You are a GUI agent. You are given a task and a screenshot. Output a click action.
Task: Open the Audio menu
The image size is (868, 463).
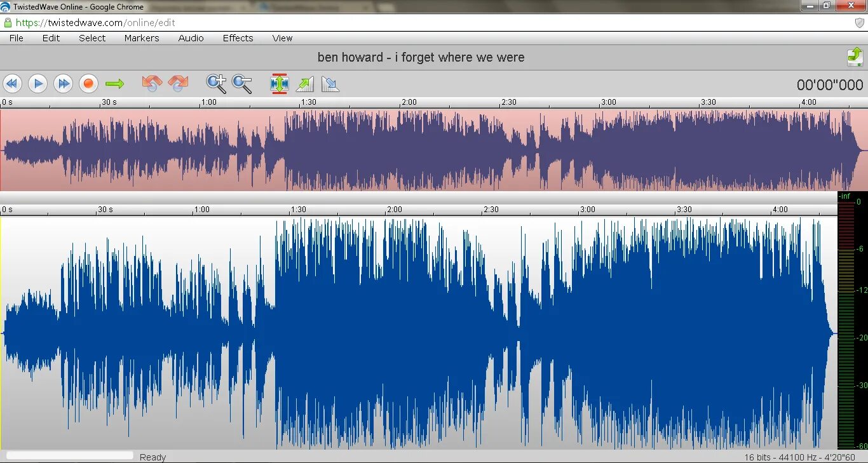(x=191, y=38)
